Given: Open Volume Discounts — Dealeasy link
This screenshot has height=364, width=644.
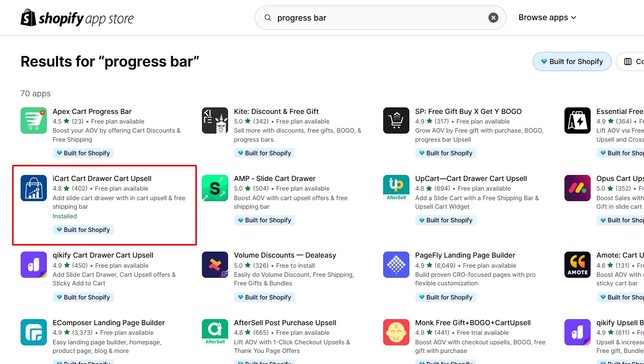Looking at the screenshot, I should [285, 255].
